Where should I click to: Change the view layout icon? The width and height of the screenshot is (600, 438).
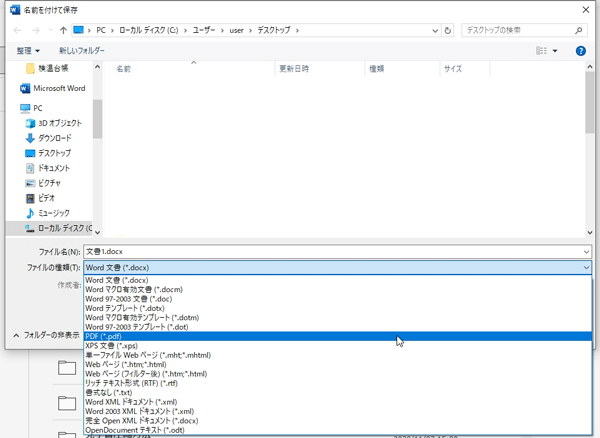click(541, 50)
